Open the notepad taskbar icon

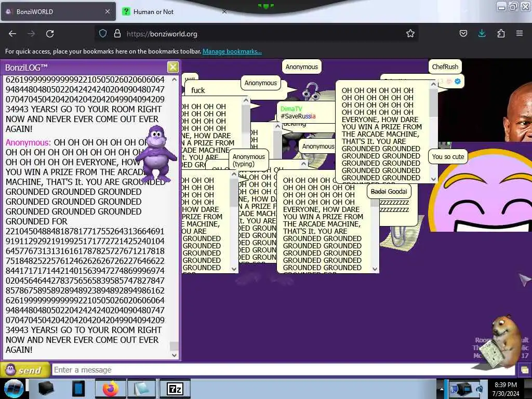(x=142, y=389)
